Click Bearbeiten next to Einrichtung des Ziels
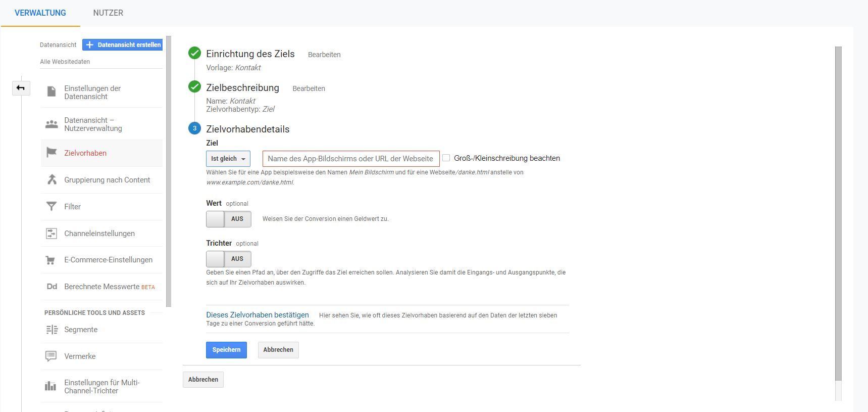This screenshot has width=868, height=412. pyautogui.click(x=324, y=55)
